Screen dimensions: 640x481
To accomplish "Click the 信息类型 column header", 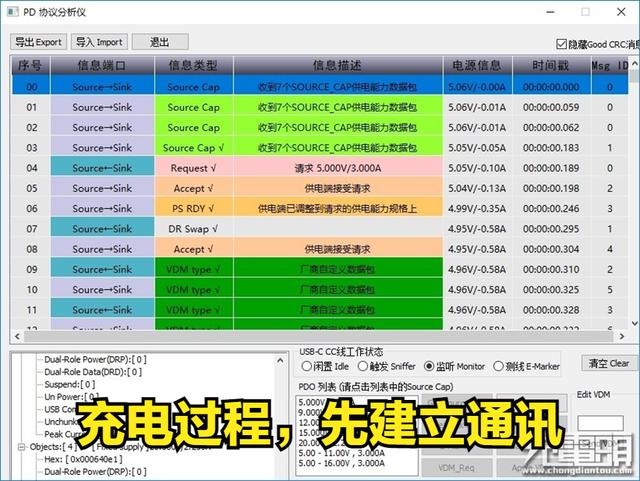I will click(193, 65).
